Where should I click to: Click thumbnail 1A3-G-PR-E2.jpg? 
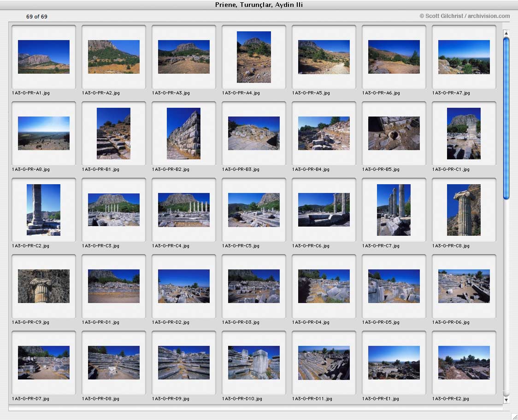point(464,362)
